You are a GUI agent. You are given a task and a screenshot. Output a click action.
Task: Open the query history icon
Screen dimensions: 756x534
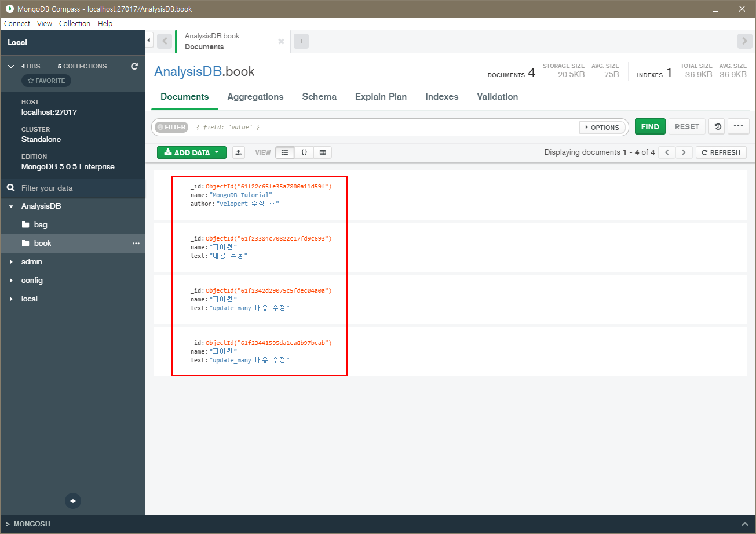pos(718,126)
